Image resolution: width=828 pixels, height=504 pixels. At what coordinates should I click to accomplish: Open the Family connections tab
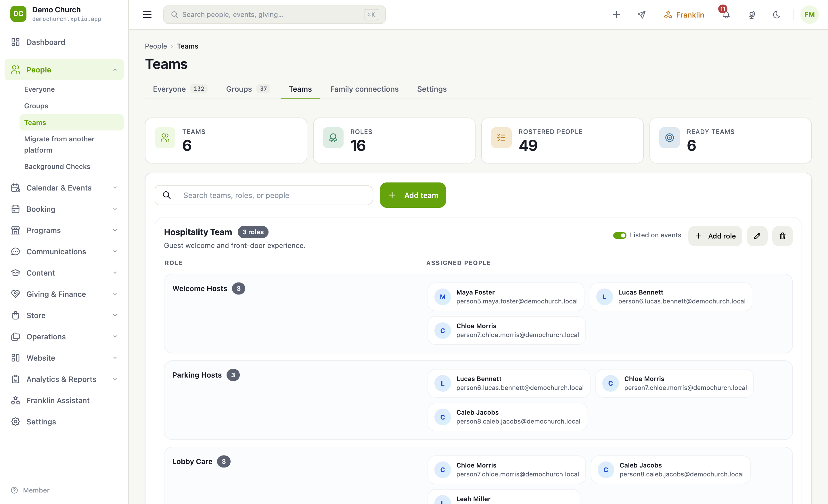364,89
